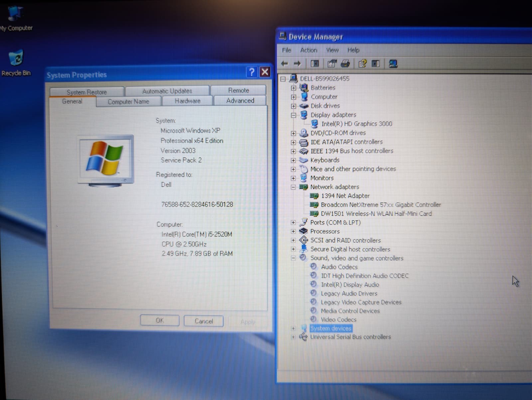This screenshot has height=400, width=532.
Task: Click the Keyboards category icon
Action: point(304,160)
